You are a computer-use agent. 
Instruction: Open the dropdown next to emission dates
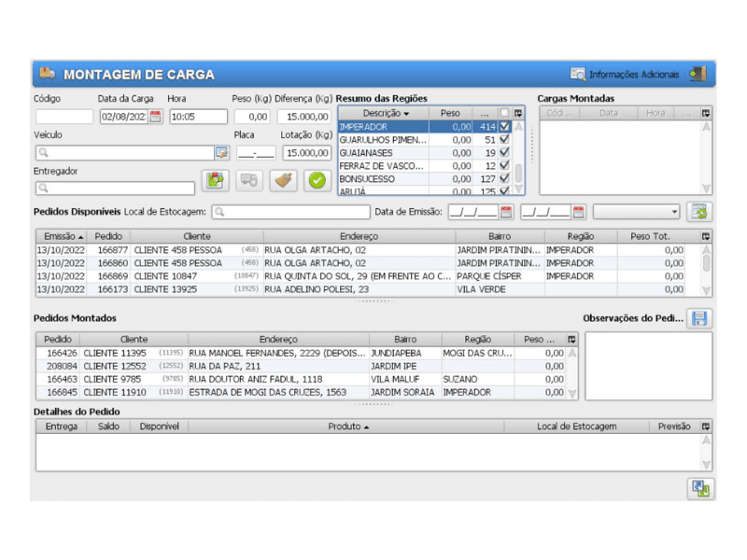pyautogui.click(x=636, y=212)
